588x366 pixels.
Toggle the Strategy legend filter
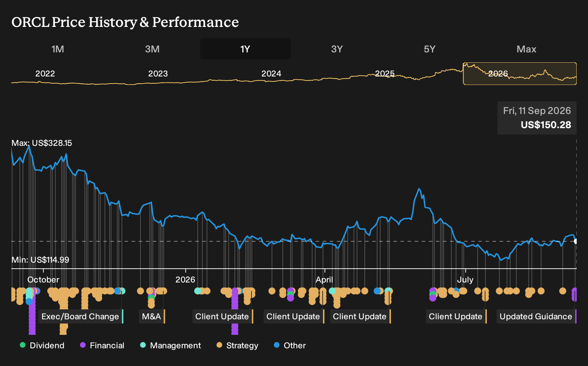tap(237, 345)
